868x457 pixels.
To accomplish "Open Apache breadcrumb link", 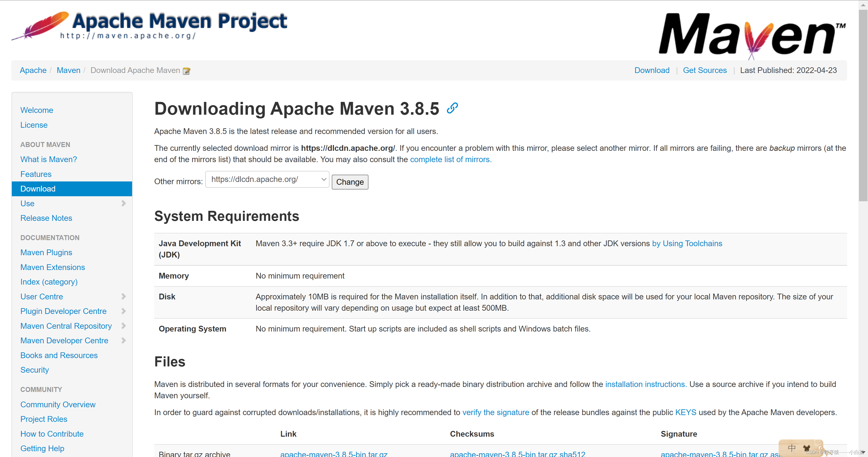I will (x=33, y=70).
